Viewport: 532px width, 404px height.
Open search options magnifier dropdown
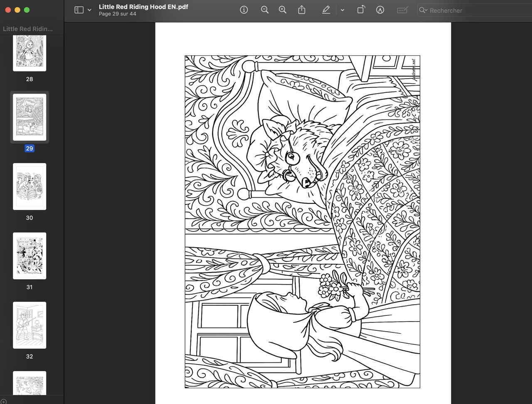click(423, 10)
